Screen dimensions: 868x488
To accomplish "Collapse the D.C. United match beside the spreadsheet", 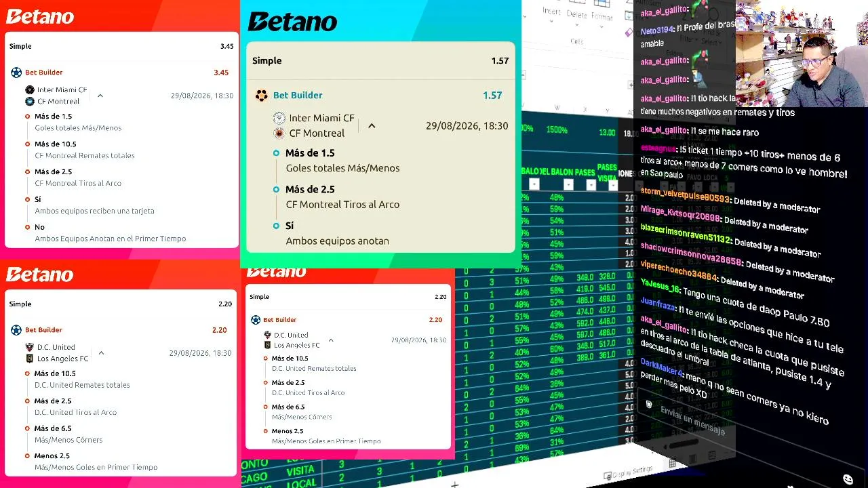I will point(331,340).
